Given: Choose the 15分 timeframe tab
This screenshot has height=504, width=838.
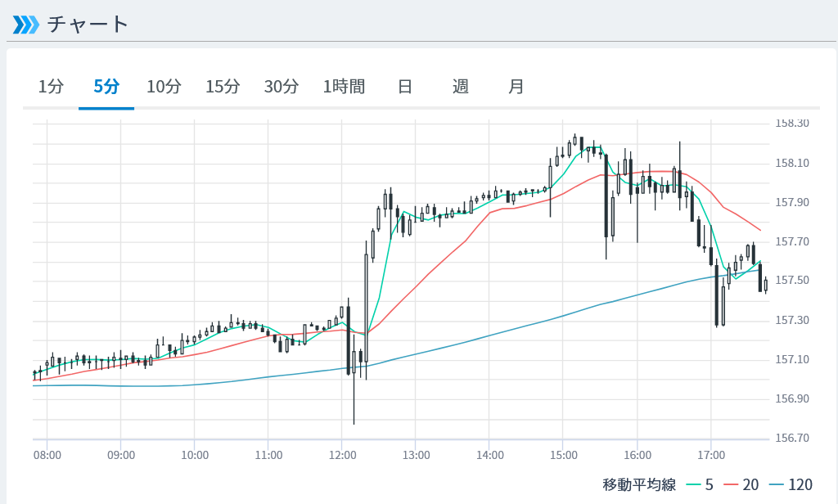Looking at the screenshot, I should pyautogui.click(x=223, y=87).
